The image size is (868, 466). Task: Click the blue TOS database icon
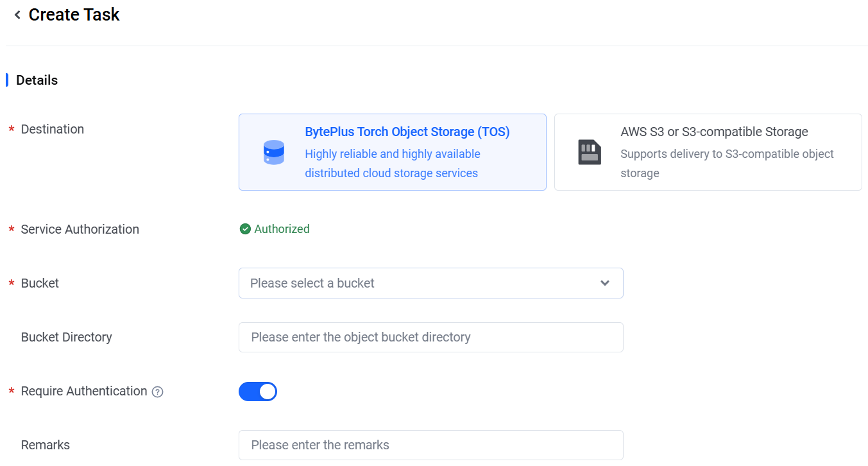point(274,153)
